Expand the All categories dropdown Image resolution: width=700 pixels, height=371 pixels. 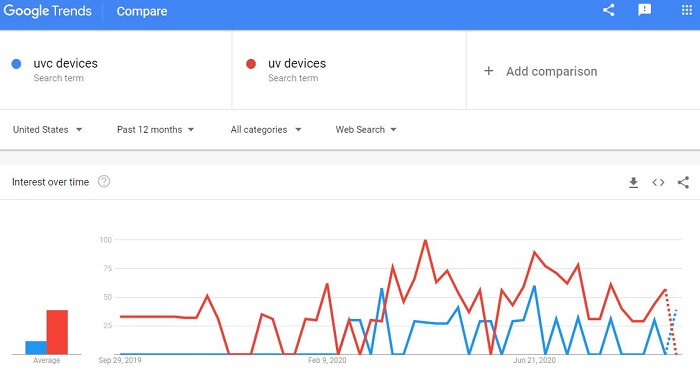pos(266,129)
